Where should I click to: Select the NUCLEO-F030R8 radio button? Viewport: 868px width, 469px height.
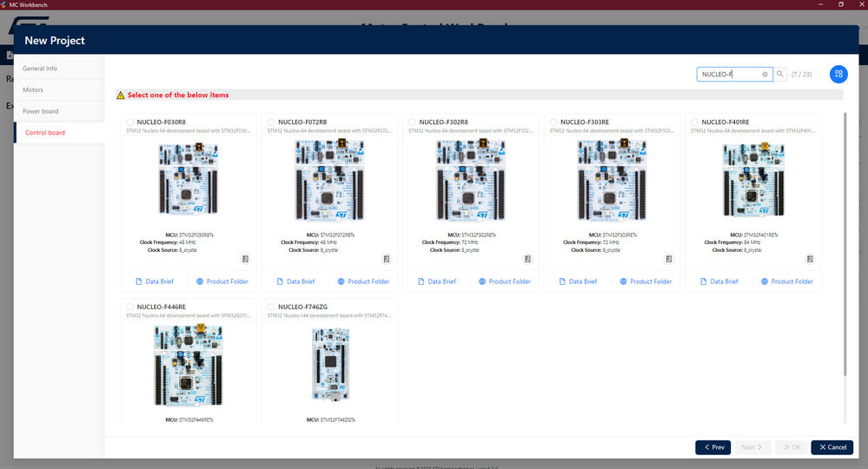129,122
